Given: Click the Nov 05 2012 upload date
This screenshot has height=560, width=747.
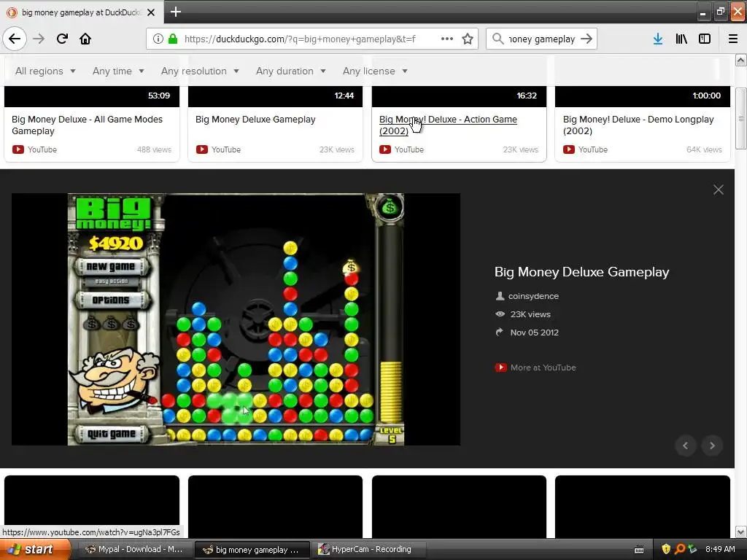Looking at the screenshot, I should coord(534,332).
